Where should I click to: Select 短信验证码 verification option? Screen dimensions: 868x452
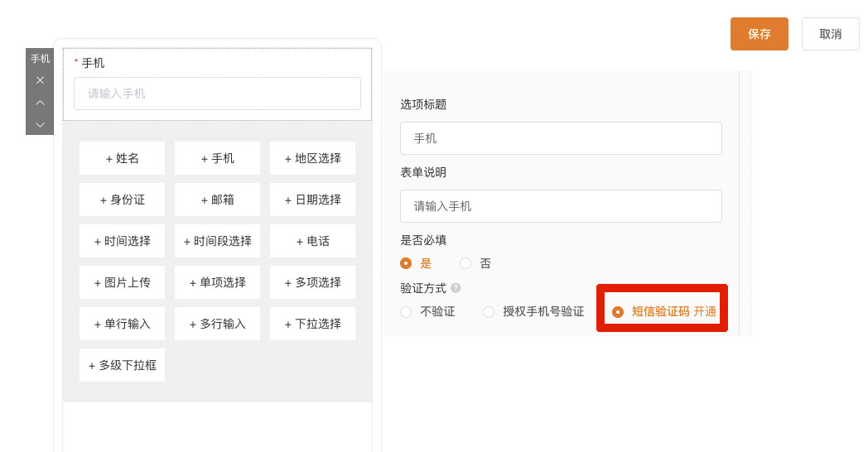click(618, 312)
